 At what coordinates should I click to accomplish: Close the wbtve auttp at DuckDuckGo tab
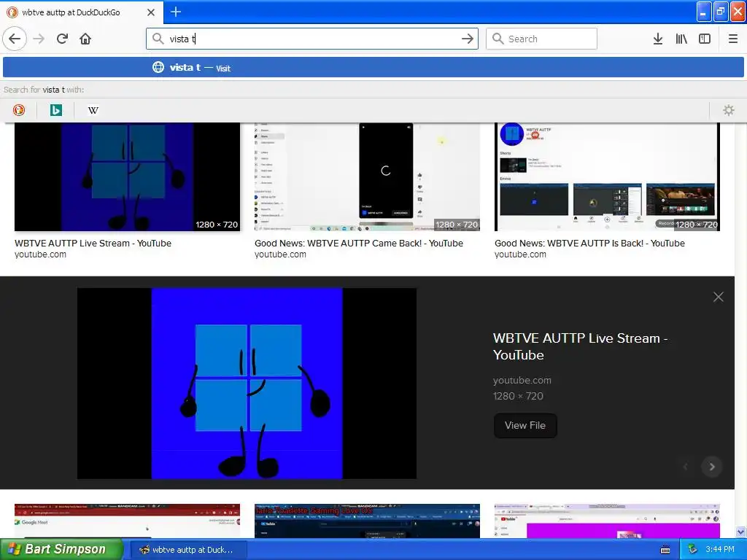151,12
